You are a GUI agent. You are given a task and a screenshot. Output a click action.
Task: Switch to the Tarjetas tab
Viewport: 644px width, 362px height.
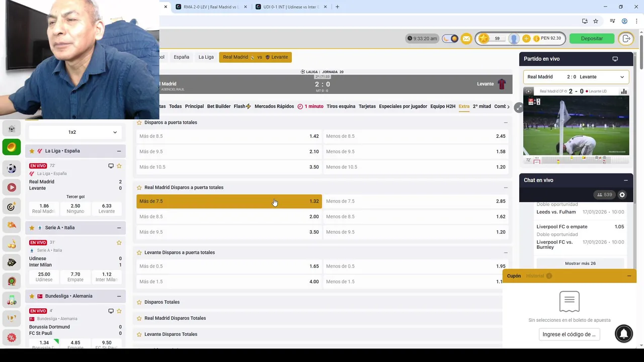[367, 107]
